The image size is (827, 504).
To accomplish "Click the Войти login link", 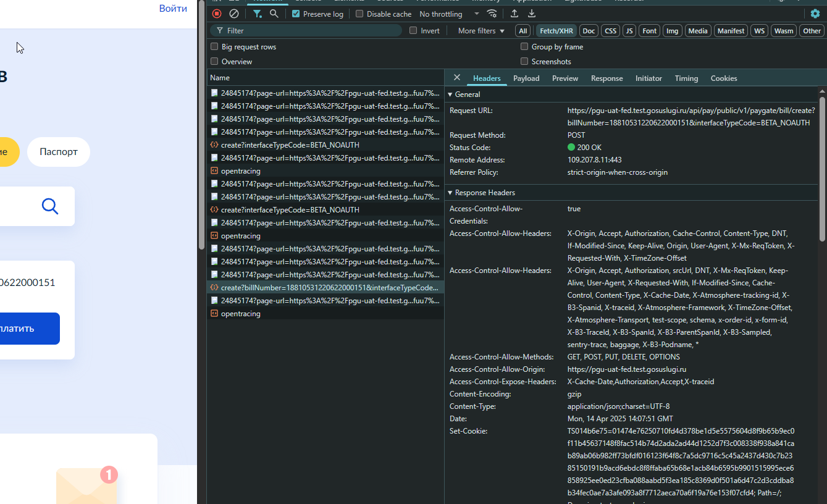I will click(x=173, y=9).
